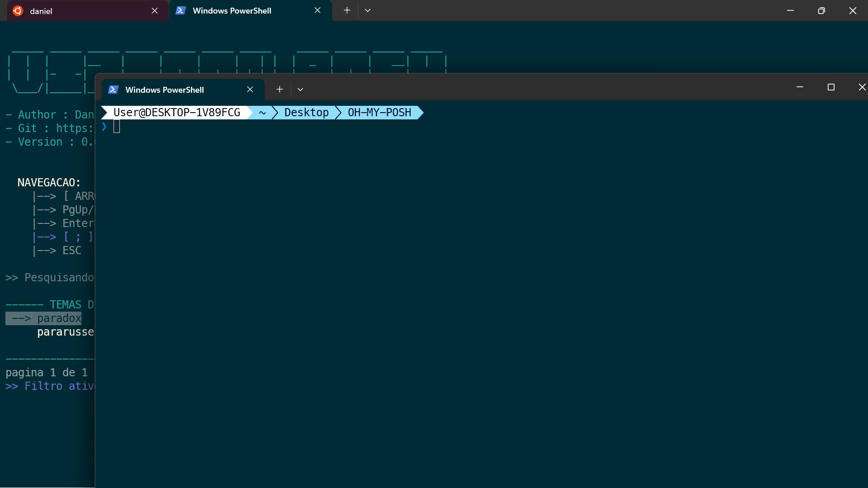Click the prompt cursor input line

point(117,127)
